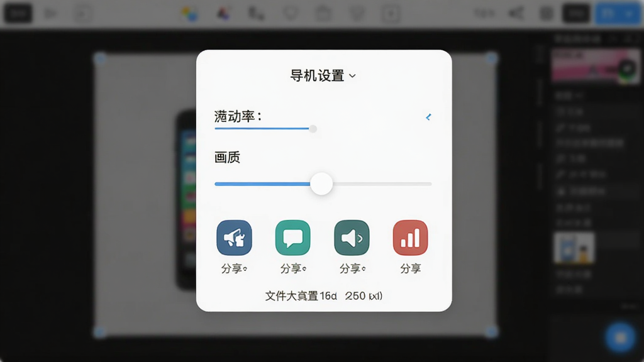Click the top-left corner handle of the canvas selection

(x=99, y=58)
